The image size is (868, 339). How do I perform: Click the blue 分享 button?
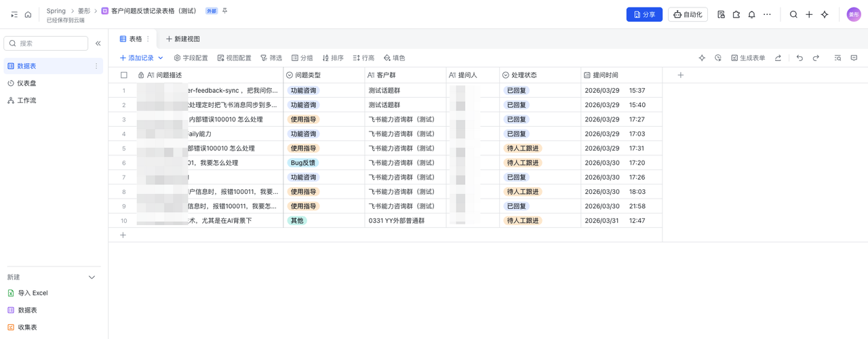[x=644, y=14]
